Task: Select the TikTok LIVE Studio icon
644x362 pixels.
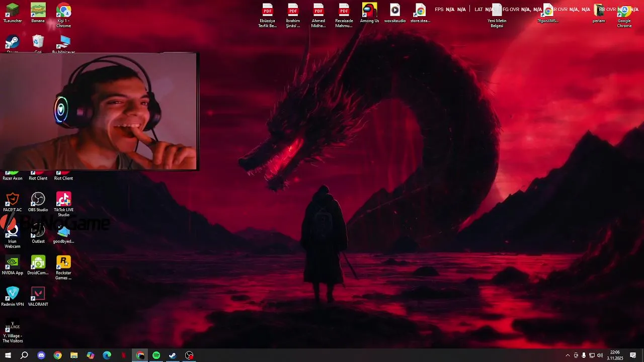Action: click(x=63, y=204)
